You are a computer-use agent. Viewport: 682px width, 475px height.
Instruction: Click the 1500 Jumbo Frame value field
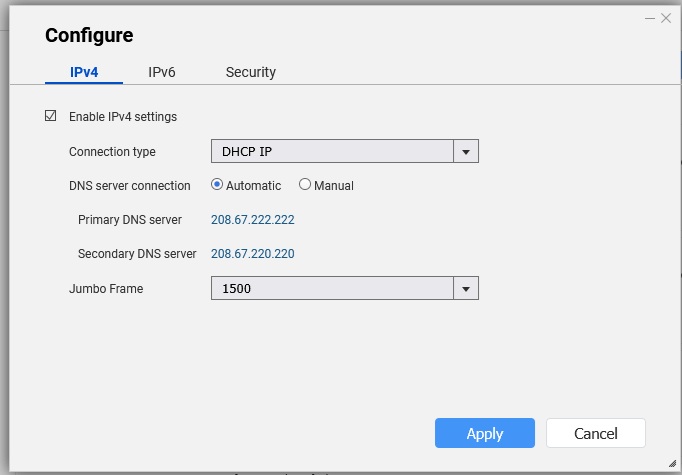click(332, 289)
